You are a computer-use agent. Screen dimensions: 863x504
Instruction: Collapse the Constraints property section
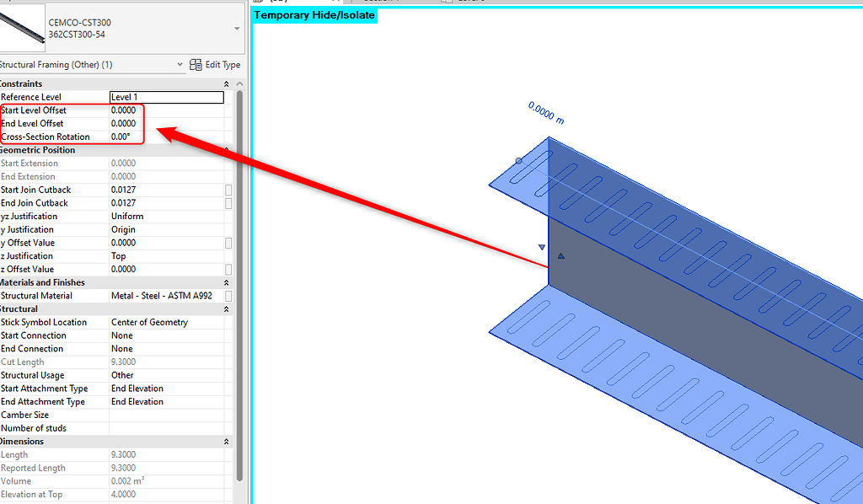click(x=226, y=83)
